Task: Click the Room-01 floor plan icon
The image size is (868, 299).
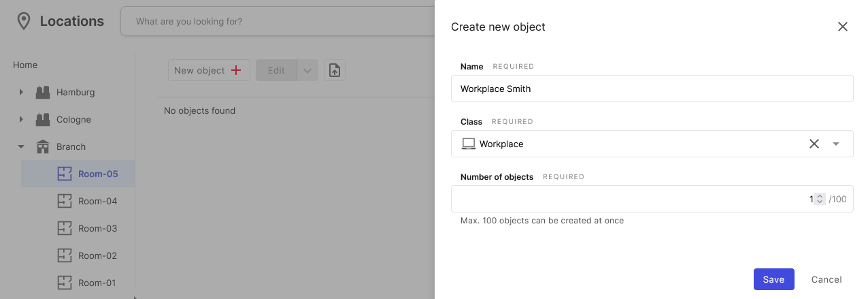Action: click(x=64, y=283)
